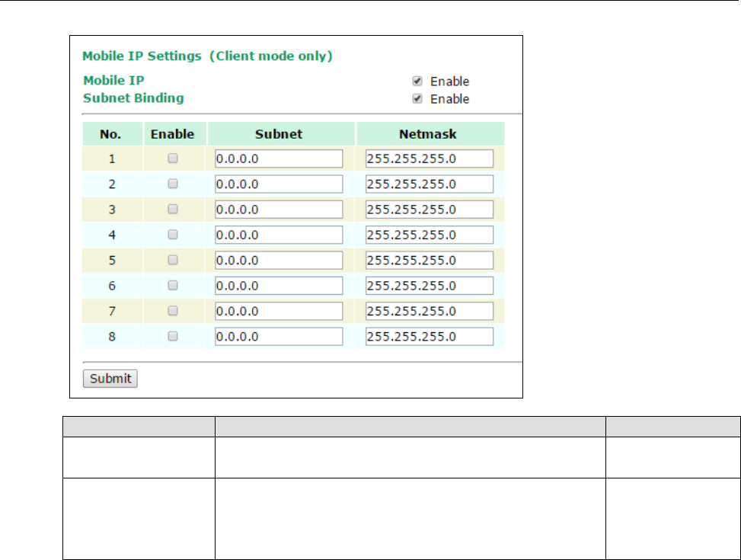Click the Subnet field in row 2
This screenshot has height=560, width=741.
(x=279, y=184)
